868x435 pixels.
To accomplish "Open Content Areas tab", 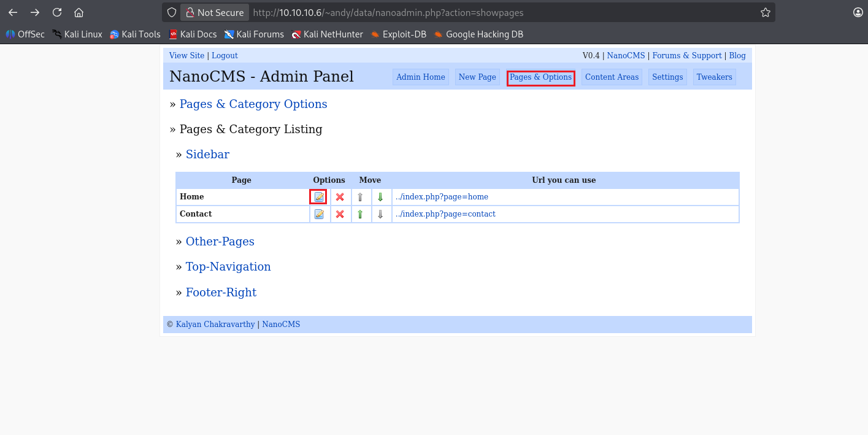I will (612, 77).
